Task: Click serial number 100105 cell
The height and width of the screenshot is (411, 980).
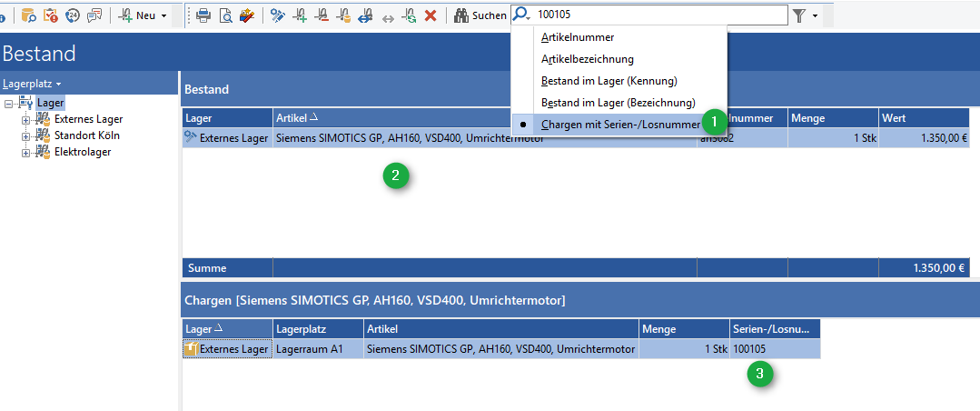Action: (x=775, y=349)
